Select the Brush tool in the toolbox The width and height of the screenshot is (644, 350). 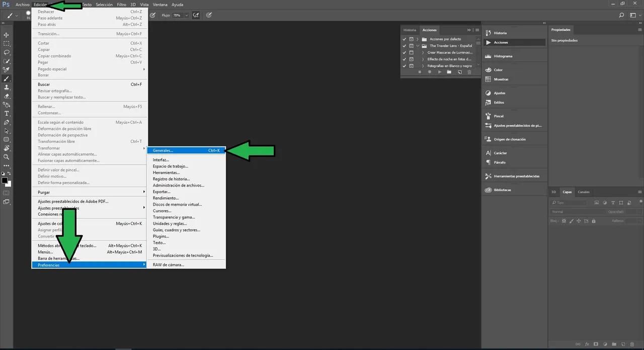pyautogui.click(x=7, y=78)
